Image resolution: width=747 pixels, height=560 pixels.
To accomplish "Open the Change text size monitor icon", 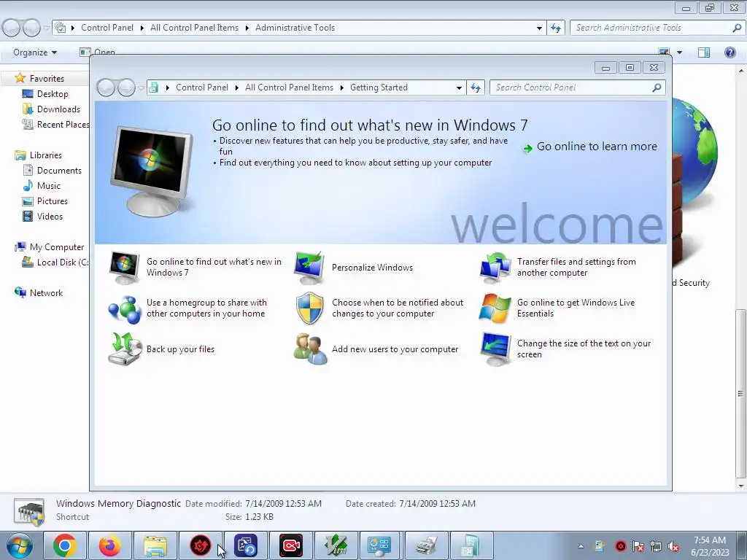I will click(x=495, y=349).
